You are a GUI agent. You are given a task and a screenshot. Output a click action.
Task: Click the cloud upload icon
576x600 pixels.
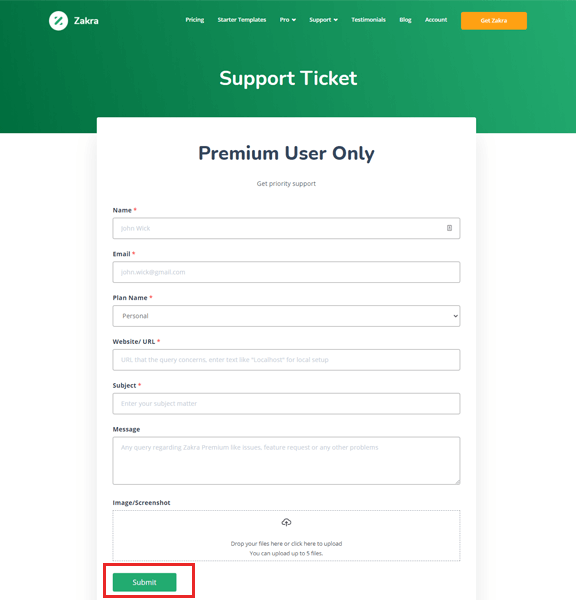286,522
